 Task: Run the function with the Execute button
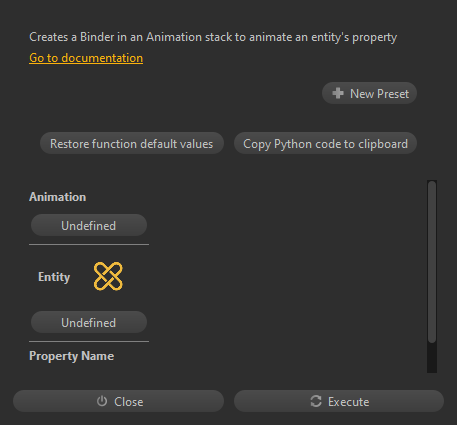[339, 401]
